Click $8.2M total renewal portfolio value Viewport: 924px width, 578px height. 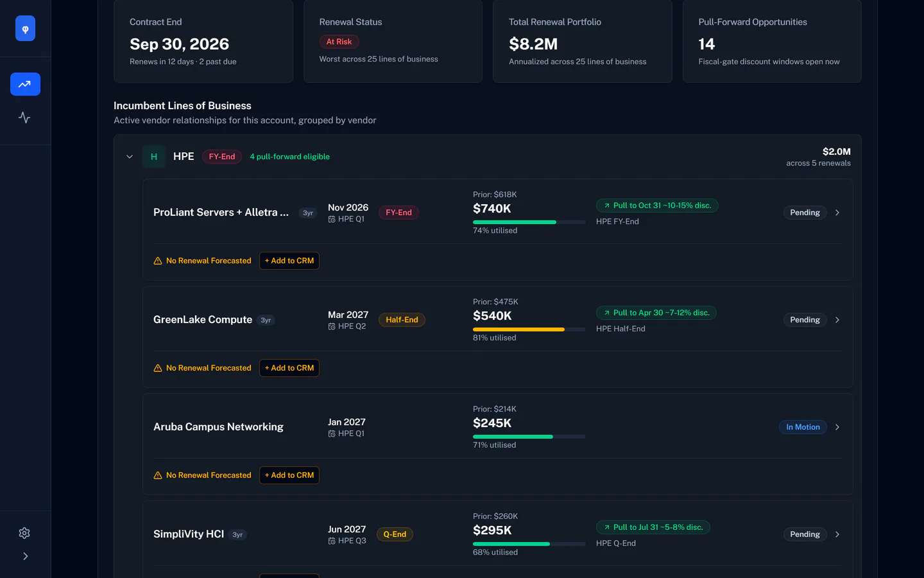pos(533,44)
